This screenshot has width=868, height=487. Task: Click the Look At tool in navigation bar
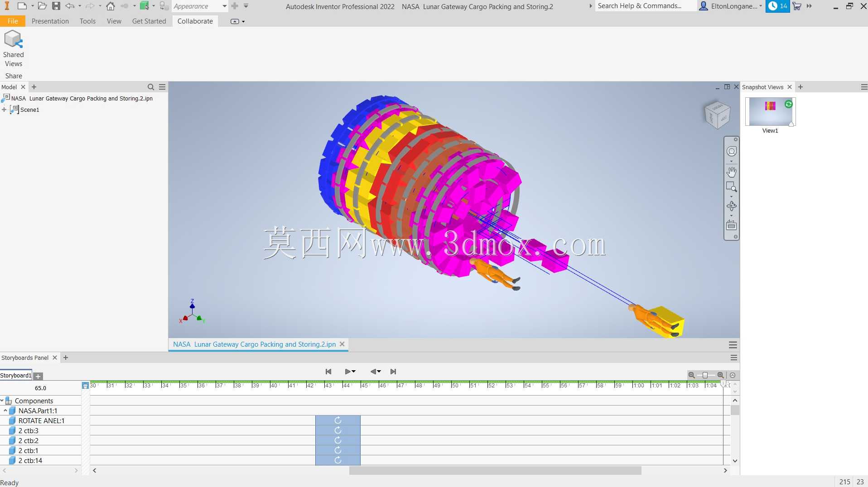pyautogui.click(x=732, y=225)
